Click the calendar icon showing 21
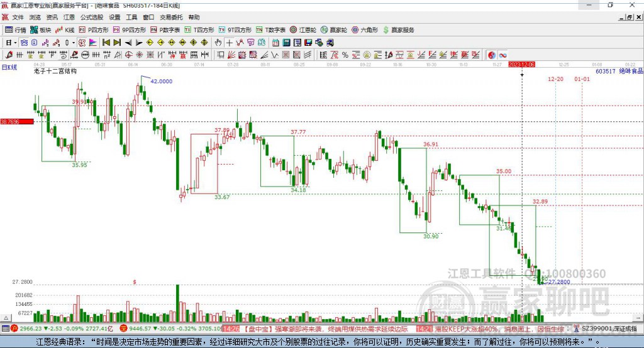 pyautogui.click(x=275, y=43)
